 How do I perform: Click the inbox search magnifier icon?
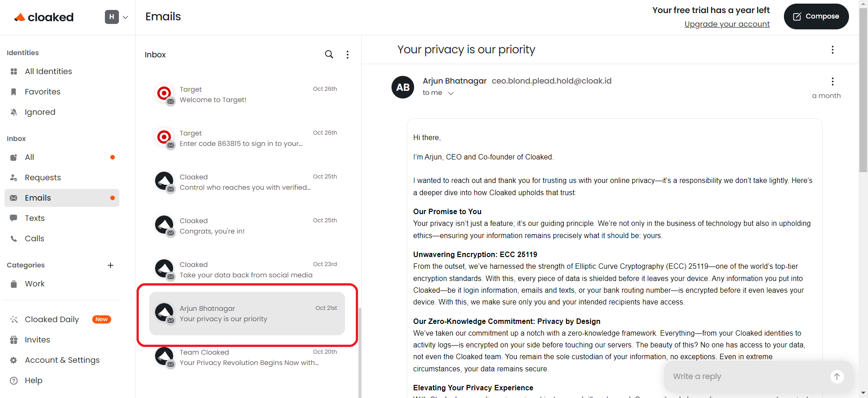coord(329,55)
